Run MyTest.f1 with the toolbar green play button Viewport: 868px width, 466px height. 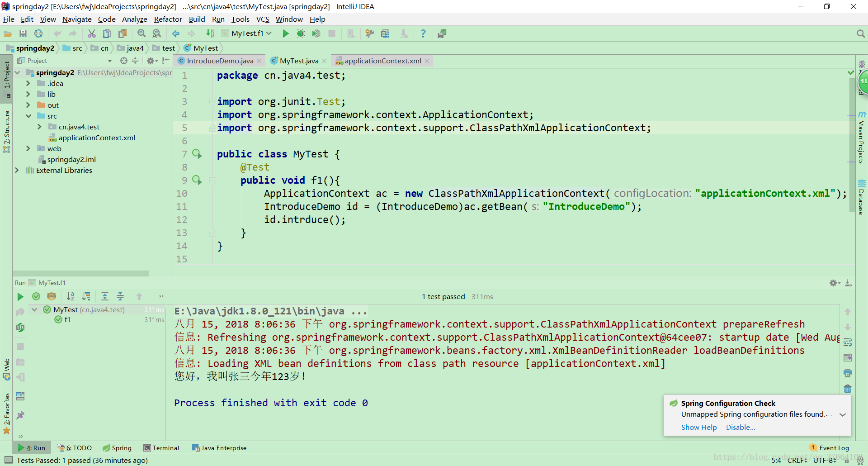(x=285, y=33)
